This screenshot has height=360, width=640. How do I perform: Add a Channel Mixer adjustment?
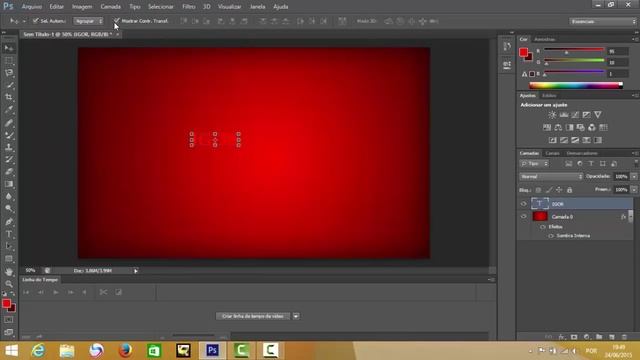coord(592,127)
